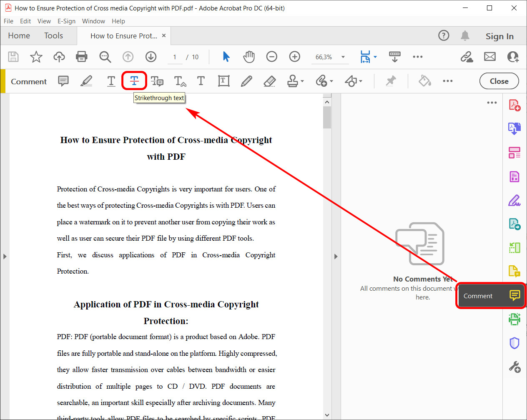
Task: Select the Eraser tool
Action: click(269, 80)
